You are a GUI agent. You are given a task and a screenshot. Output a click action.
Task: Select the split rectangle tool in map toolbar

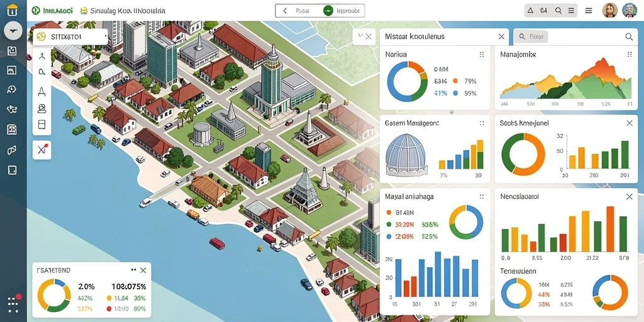tap(42, 125)
